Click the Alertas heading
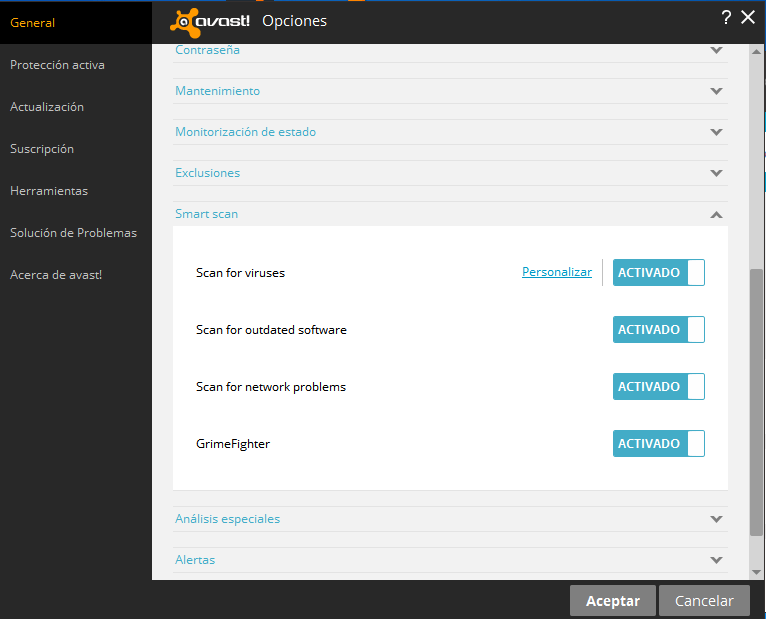 [x=195, y=560]
